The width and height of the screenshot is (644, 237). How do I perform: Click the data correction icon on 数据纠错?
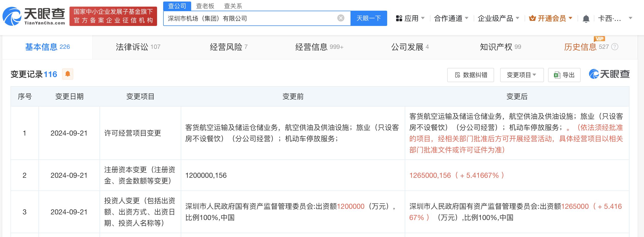click(x=457, y=75)
